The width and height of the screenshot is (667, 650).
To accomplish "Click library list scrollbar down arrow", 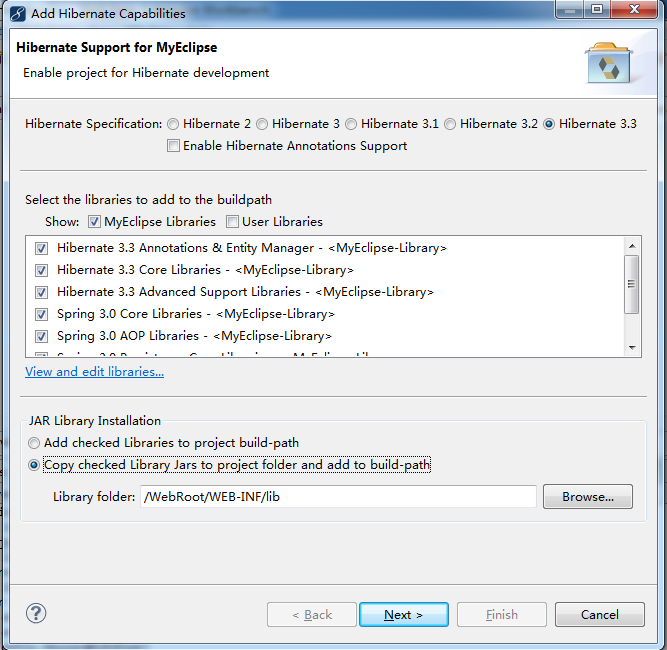I will click(632, 348).
